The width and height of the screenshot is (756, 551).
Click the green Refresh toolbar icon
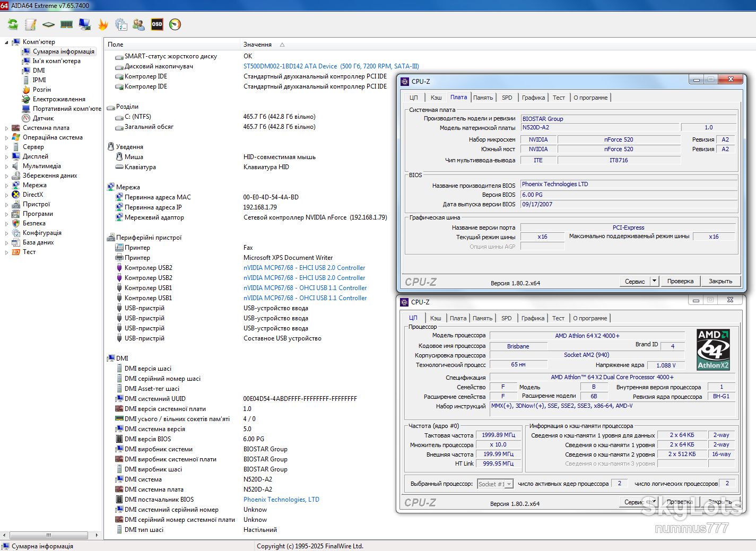tap(13, 24)
